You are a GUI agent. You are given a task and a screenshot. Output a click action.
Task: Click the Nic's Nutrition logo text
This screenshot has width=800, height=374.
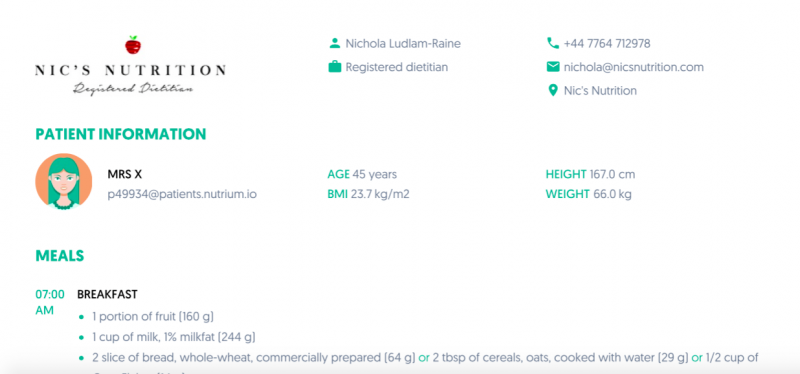pyautogui.click(x=130, y=70)
